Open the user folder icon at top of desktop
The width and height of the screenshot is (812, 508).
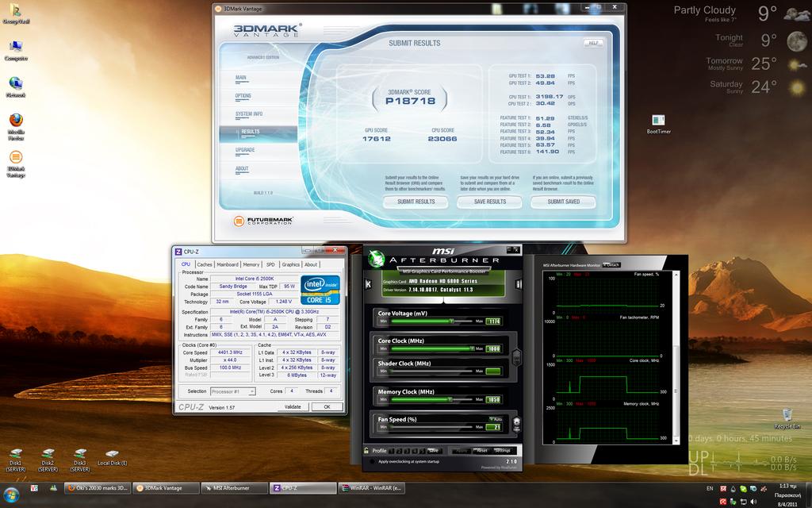[x=16, y=13]
